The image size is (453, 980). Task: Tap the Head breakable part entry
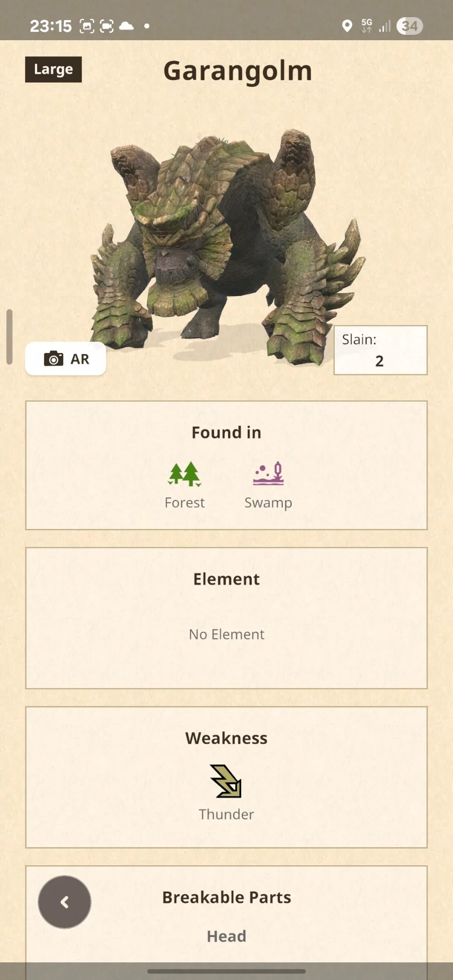[x=226, y=936]
